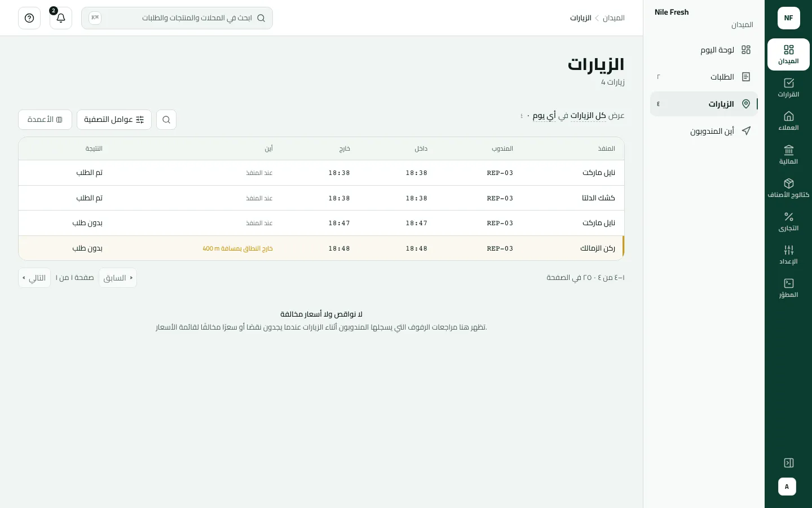Click the 18:47 داخل time cell
Screen dimensions: 812x508
click(x=416, y=223)
